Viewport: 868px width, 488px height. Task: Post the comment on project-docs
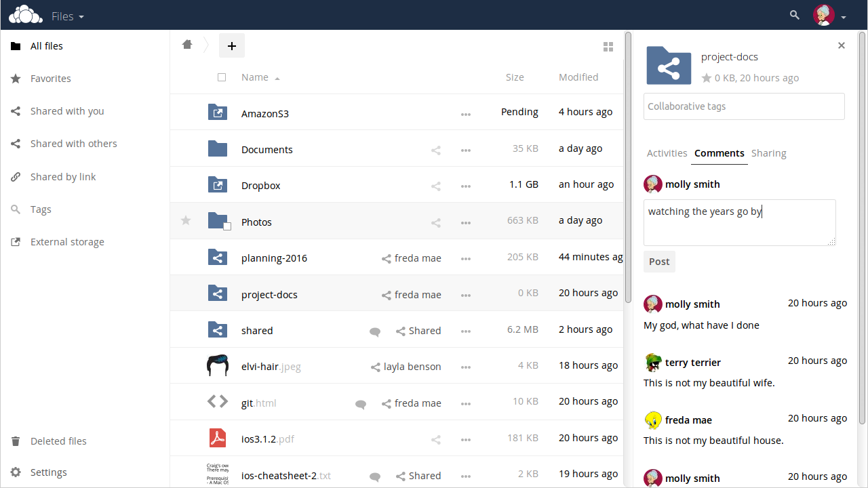pos(658,261)
